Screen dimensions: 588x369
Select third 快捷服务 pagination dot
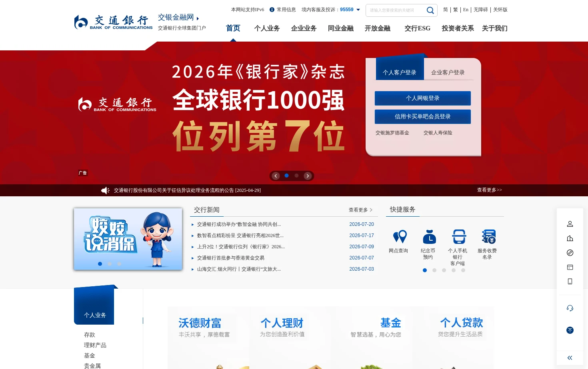444,270
